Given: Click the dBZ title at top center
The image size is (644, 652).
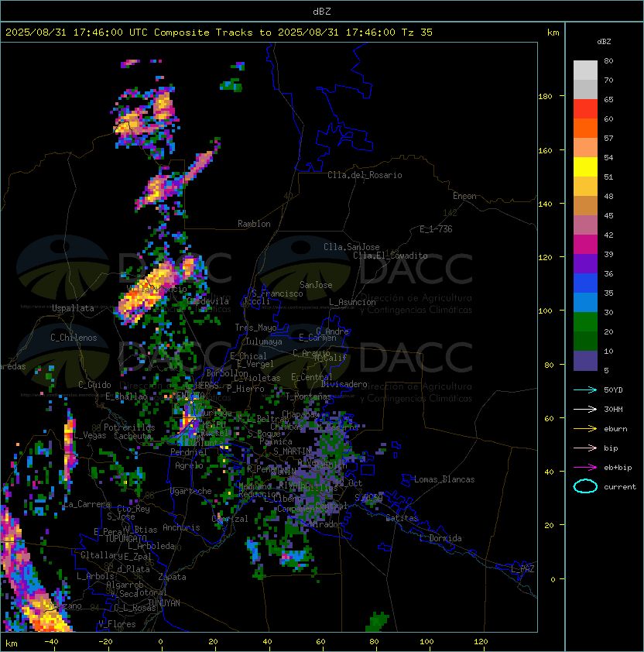Looking at the screenshot, I should coord(322,11).
